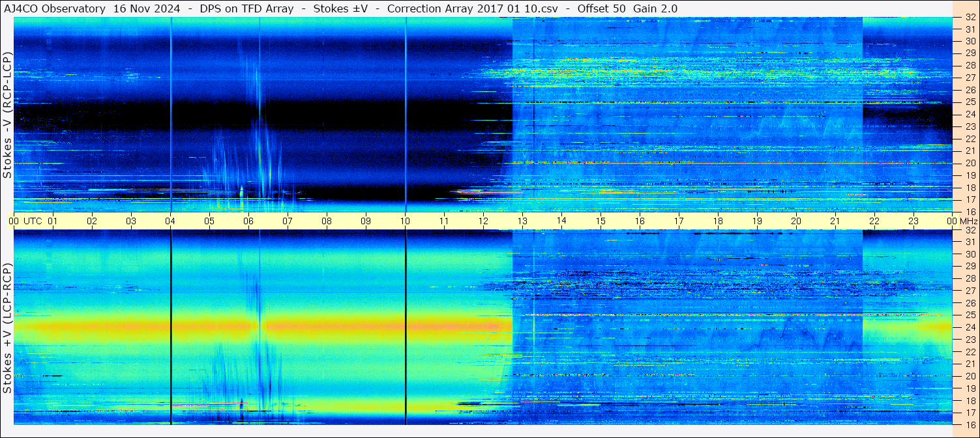The width and height of the screenshot is (980, 438).
Task: Click the 23 MHz tick in lower +V panel
Action: click(x=970, y=340)
